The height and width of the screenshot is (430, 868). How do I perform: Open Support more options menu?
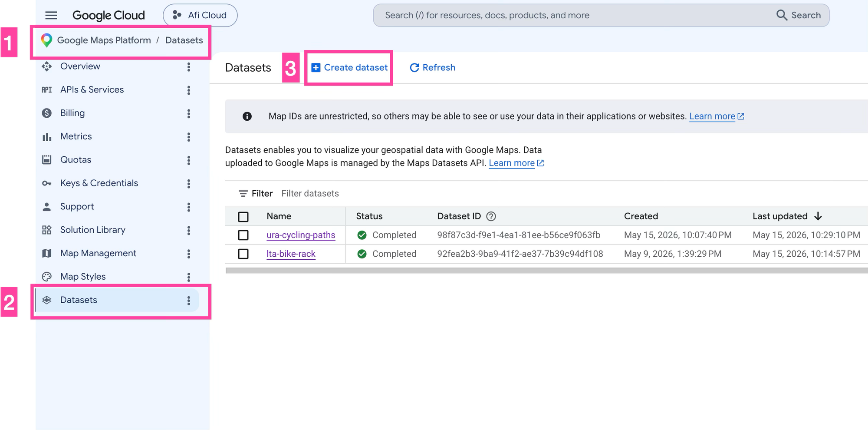click(188, 207)
